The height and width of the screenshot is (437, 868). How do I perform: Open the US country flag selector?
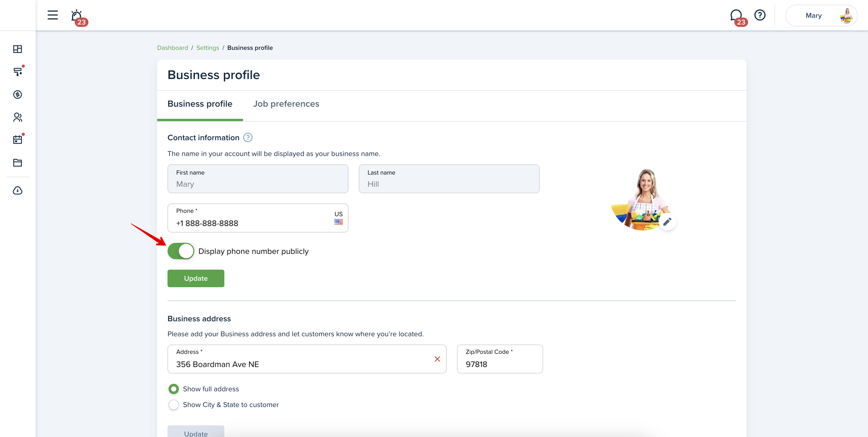click(338, 218)
